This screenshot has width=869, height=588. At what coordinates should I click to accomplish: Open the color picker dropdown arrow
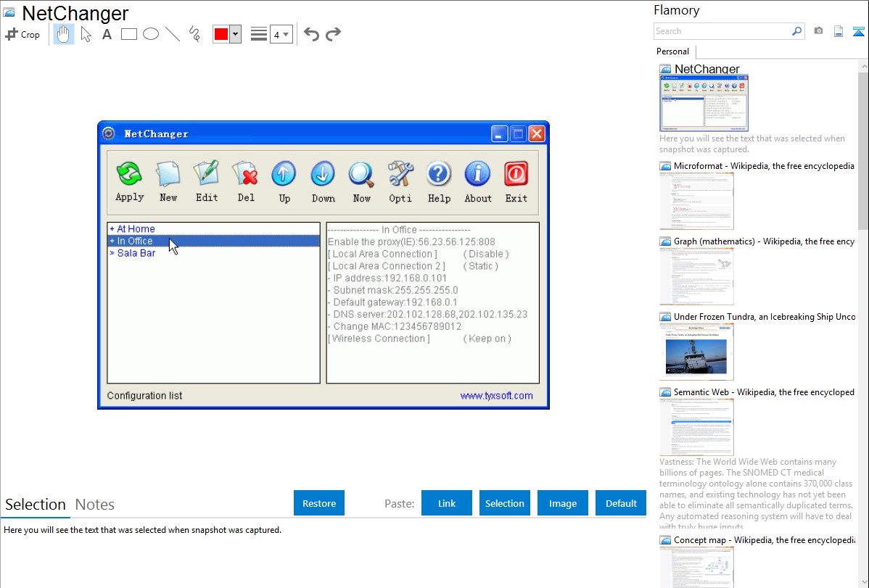pyautogui.click(x=235, y=34)
